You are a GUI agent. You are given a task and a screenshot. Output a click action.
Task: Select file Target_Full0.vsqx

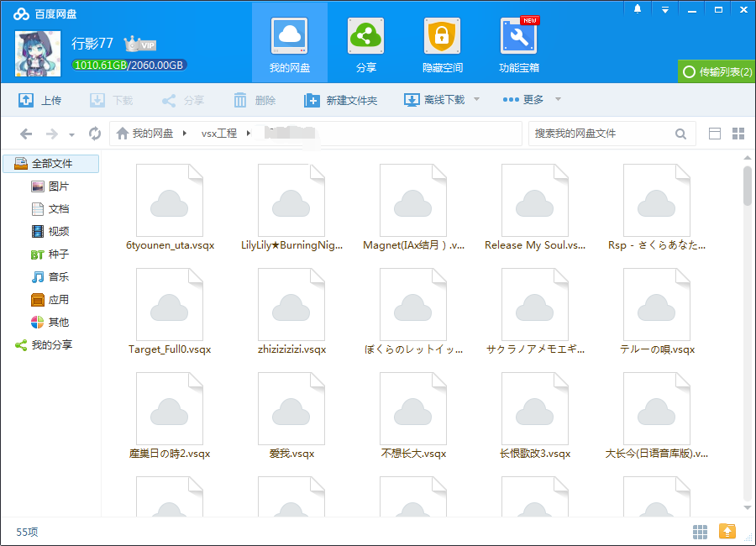tap(170, 312)
